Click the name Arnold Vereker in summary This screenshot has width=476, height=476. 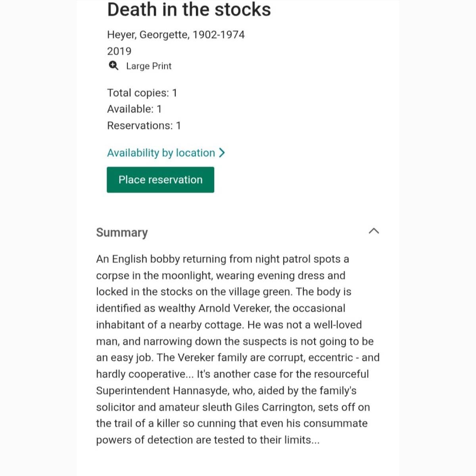[x=235, y=308]
